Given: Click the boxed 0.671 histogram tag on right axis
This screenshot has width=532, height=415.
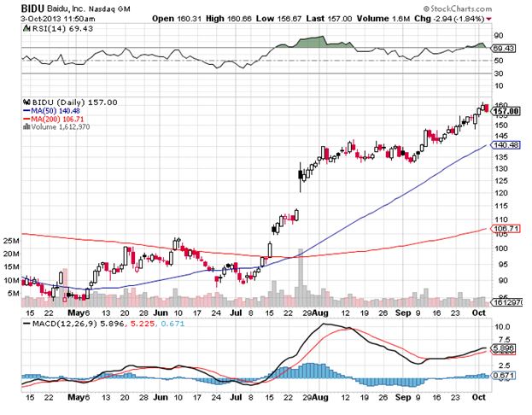Looking at the screenshot, I should click(x=504, y=376).
